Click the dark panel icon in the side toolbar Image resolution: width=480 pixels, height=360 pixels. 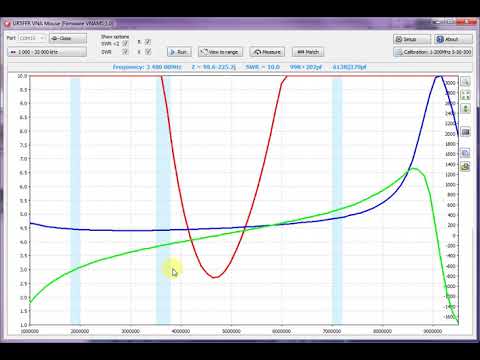(x=465, y=132)
